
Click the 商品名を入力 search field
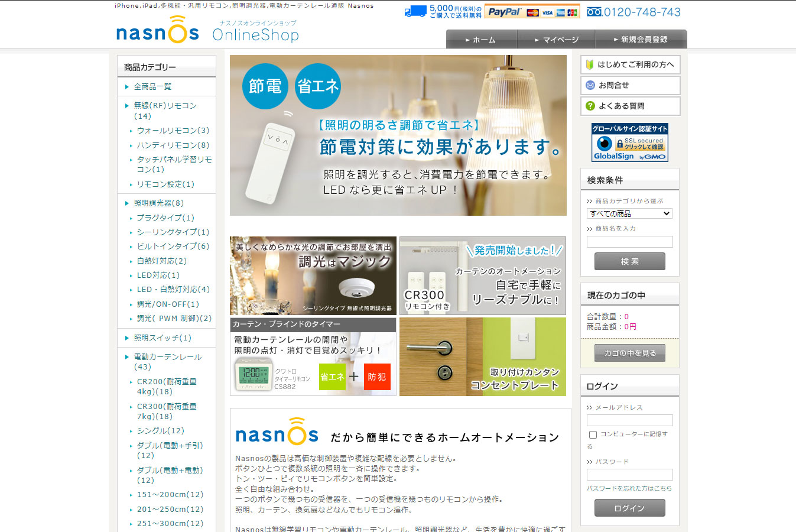629,242
